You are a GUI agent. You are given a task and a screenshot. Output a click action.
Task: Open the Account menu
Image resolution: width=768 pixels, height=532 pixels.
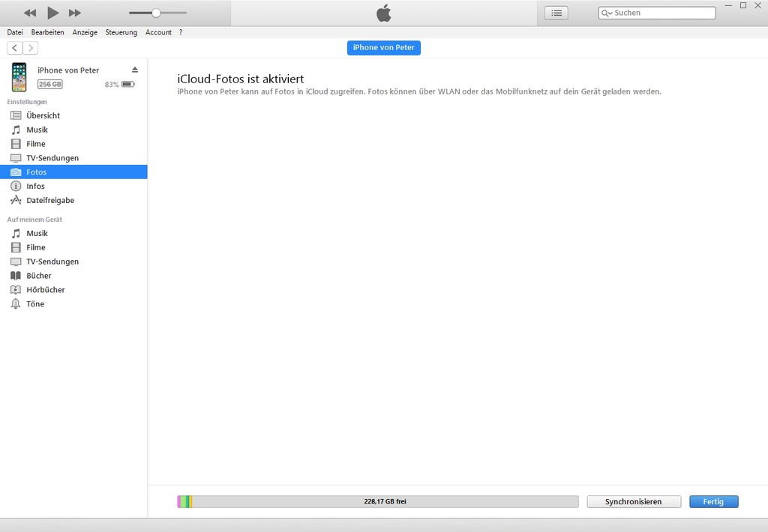pyautogui.click(x=158, y=32)
